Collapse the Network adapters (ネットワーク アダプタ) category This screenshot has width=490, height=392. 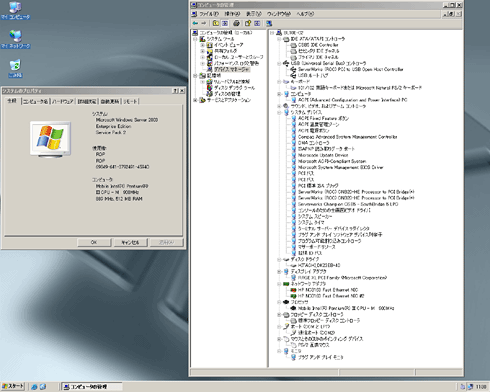(x=279, y=284)
